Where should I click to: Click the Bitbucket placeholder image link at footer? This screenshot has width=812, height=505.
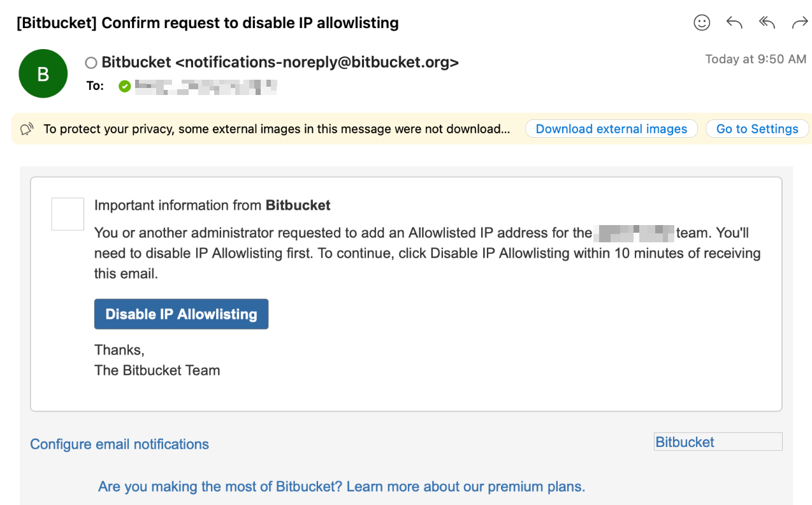pyautogui.click(x=718, y=442)
